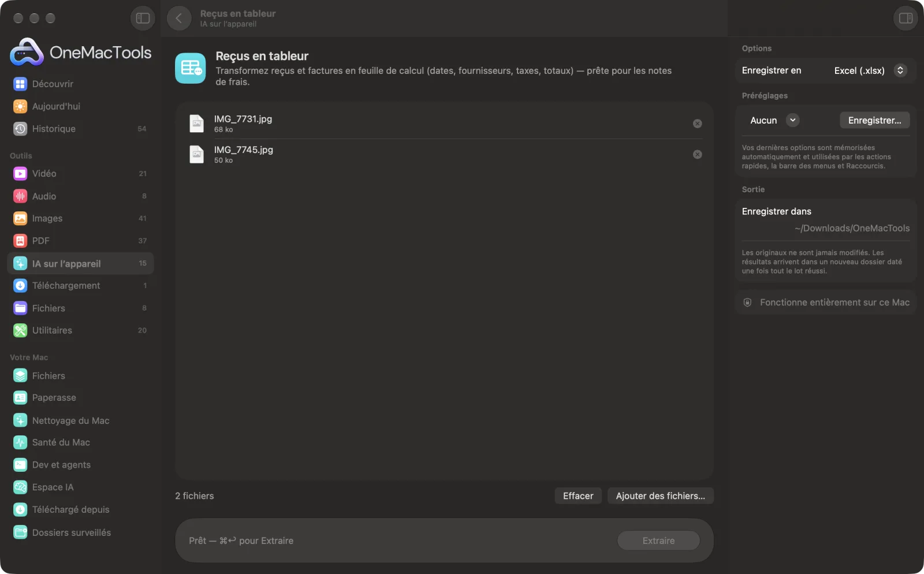Viewport: 924px width, 574px height.
Task: Click the Reçus en tableur tool icon
Action: [191, 68]
